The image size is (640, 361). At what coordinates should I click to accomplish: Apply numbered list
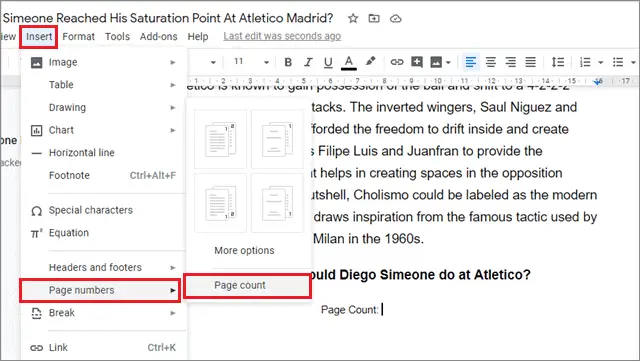coord(585,62)
